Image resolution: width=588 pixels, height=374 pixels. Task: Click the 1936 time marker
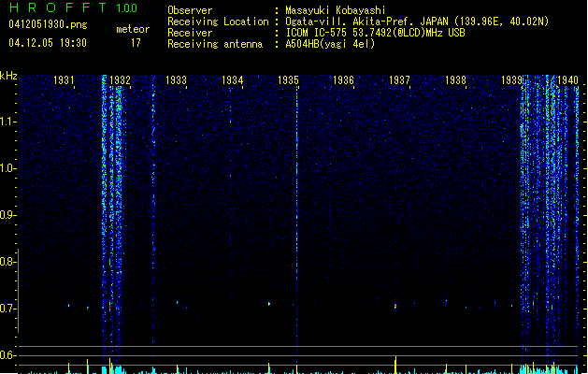pos(343,80)
